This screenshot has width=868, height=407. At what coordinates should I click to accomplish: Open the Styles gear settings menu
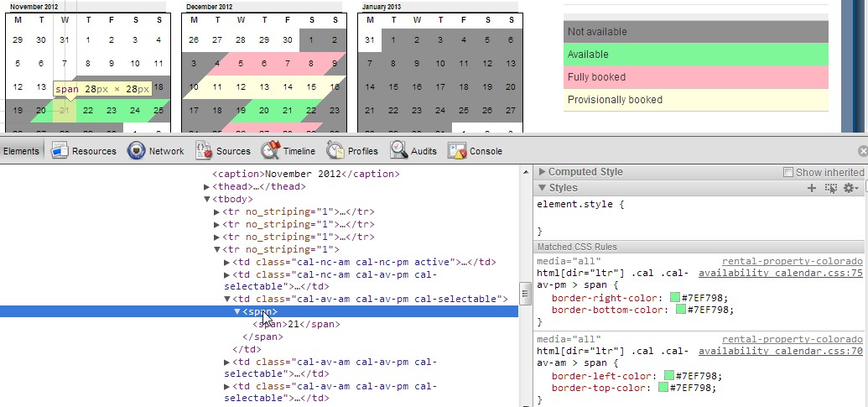850,188
